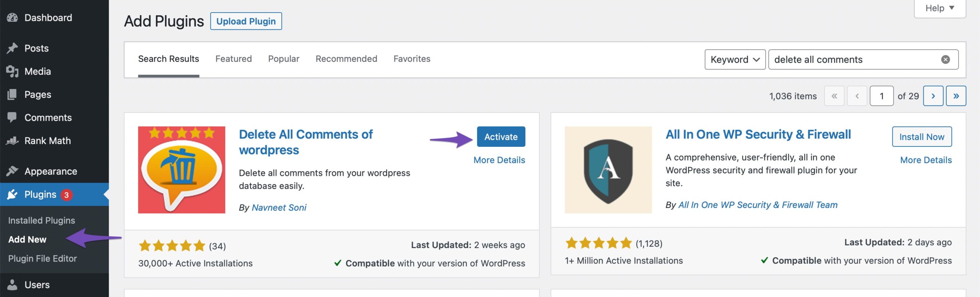980x297 pixels.
Task: Click the Users person icon
Action: (x=12, y=285)
